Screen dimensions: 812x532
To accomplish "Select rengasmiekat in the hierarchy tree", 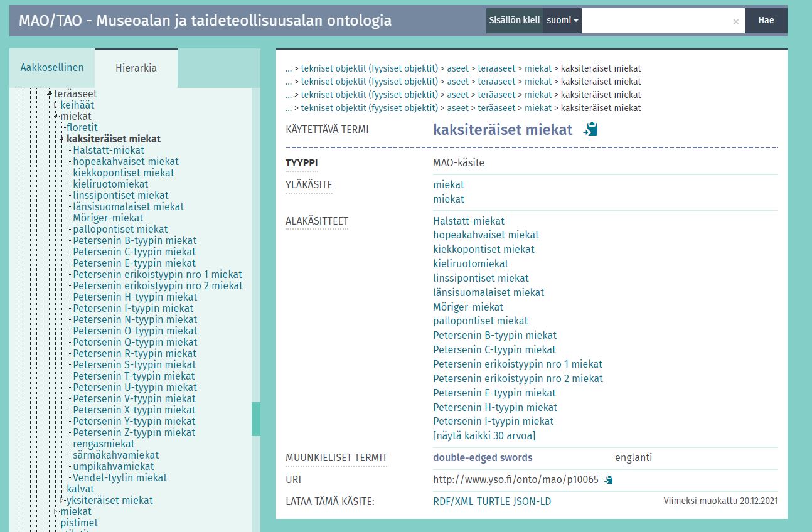I will click(x=104, y=444).
